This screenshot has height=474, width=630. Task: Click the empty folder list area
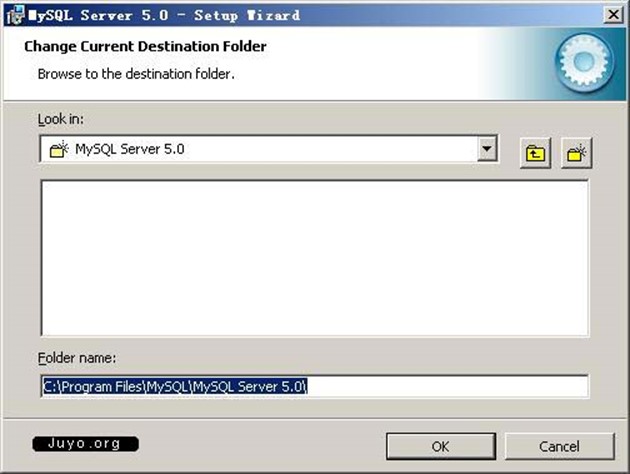[x=314, y=258]
